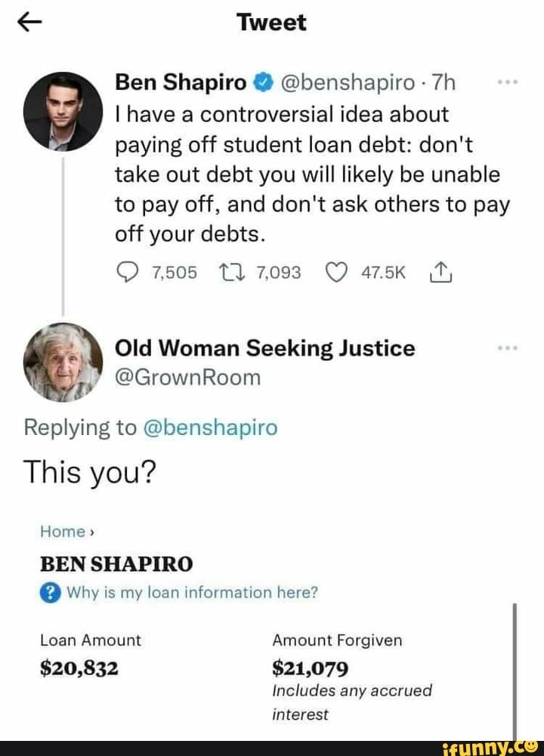Click @benshapiro in the Replying to line

tap(209, 428)
